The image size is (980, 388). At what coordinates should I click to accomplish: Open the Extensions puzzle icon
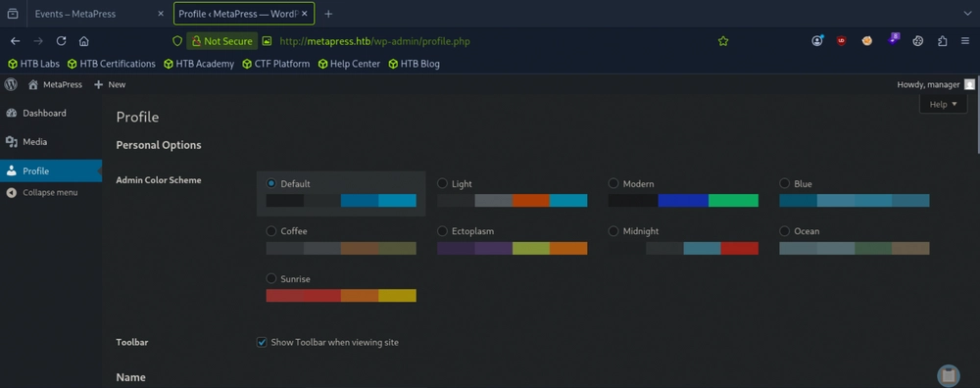point(943,41)
